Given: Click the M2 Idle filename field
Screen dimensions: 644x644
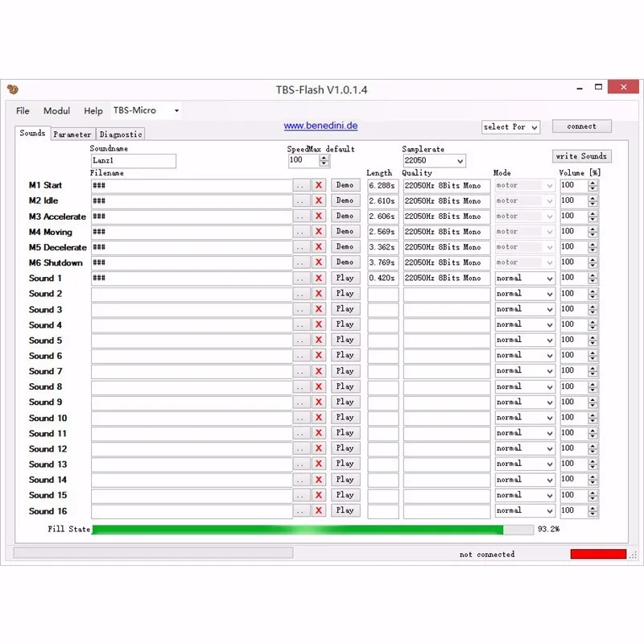Looking at the screenshot, I should coord(192,201).
